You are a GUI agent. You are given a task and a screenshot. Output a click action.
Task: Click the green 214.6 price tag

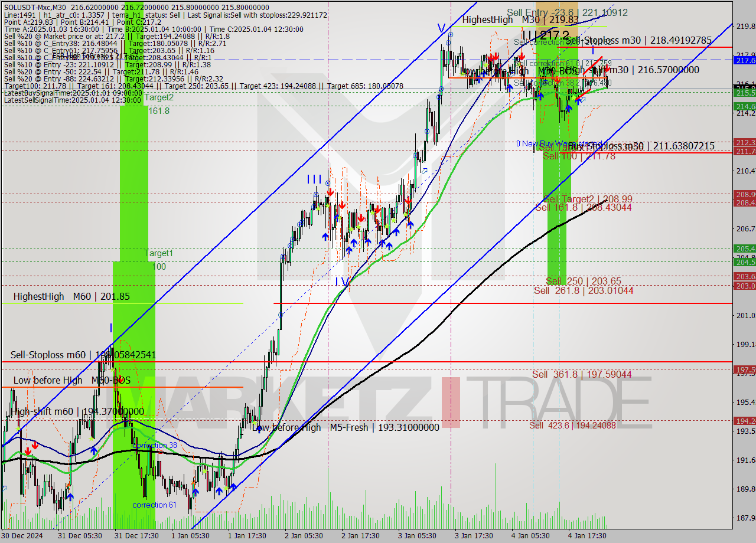[745, 106]
